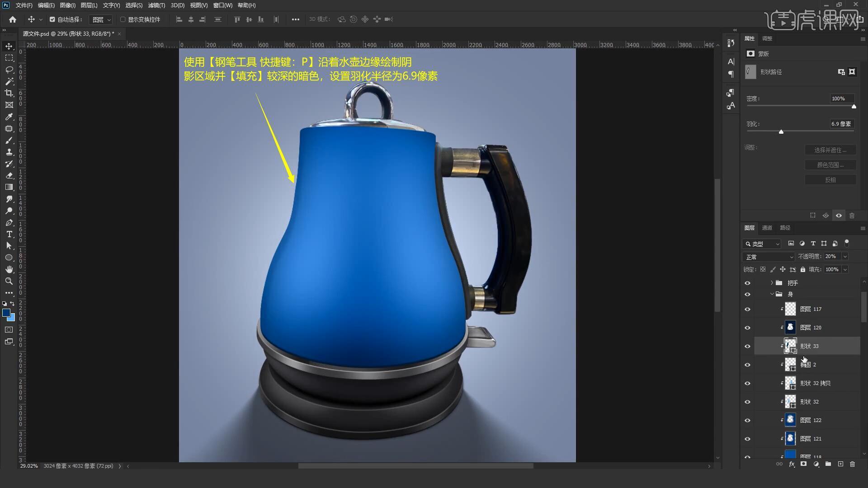Select the Lasso tool

(9, 70)
